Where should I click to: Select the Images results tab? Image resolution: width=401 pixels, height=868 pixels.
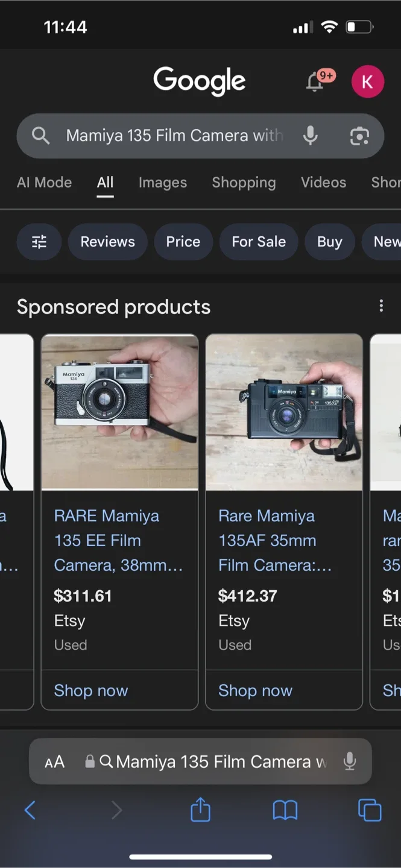162,183
